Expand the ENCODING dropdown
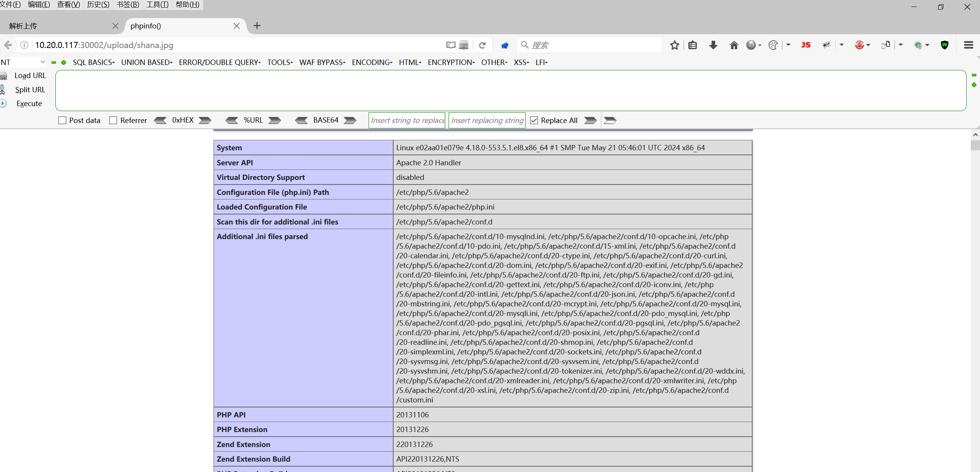This screenshot has width=980, height=472. coord(372,62)
